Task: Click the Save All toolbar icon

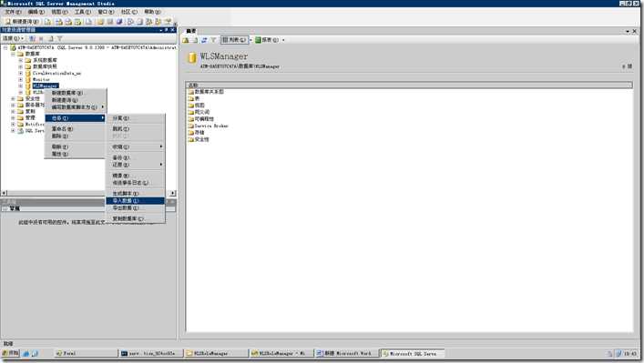Action: [119, 22]
